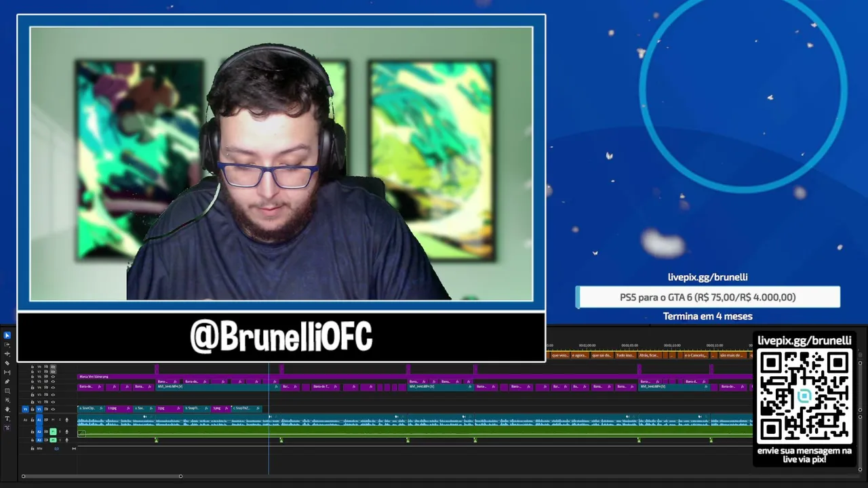Solo audio track A2
868x488 pixels.
[60, 432]
